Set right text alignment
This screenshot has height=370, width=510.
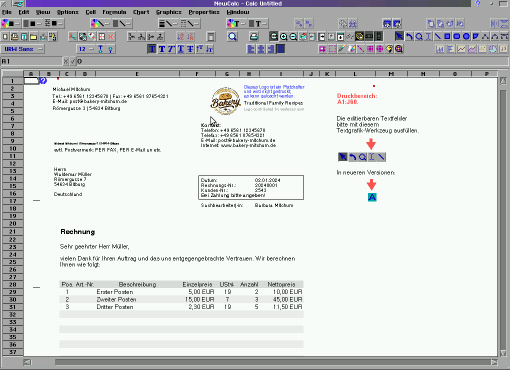[x=271, y=49]
